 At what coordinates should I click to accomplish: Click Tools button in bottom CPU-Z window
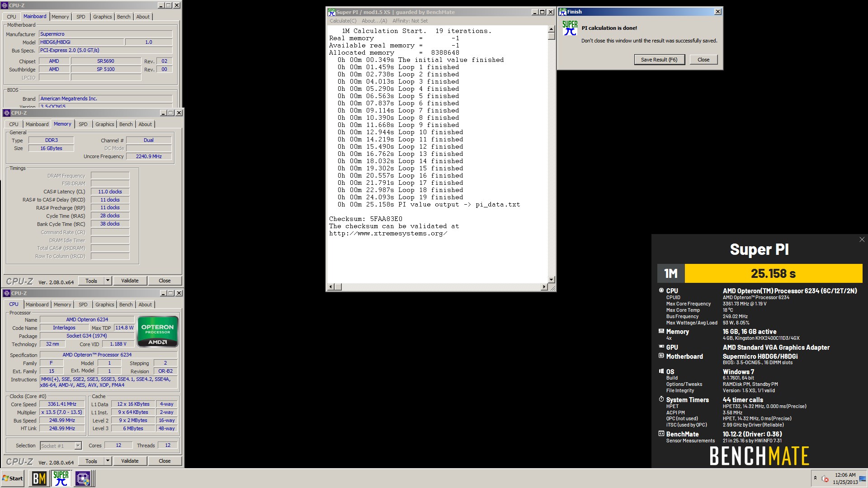click(x=91, y=461)
